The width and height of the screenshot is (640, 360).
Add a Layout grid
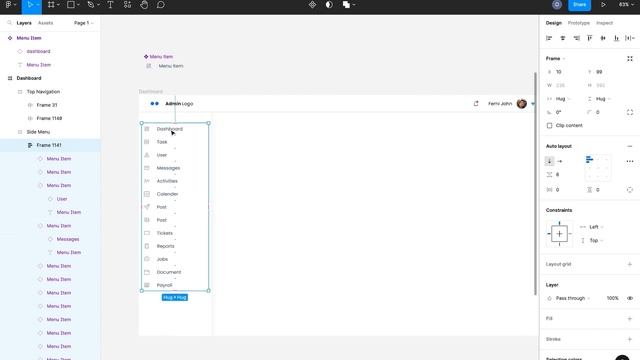630,264
